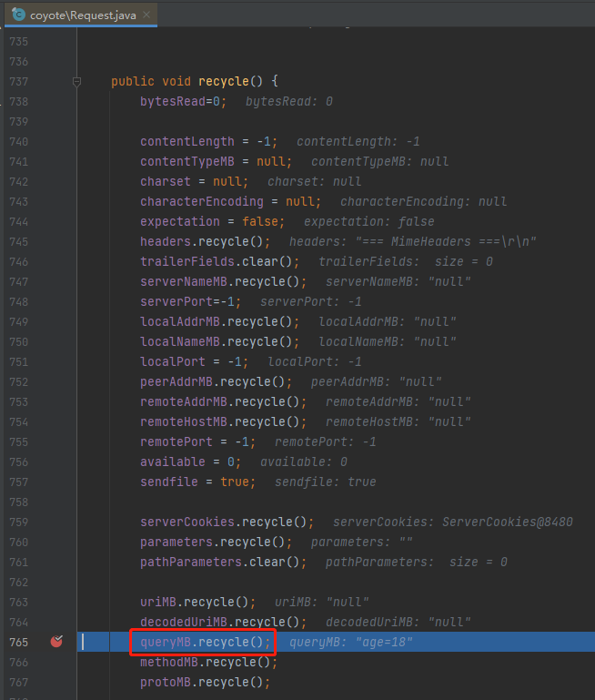Viewport: 595px width, 700px height.
Task: Click 'protoMB.recycle();' call
Action: click(206, 682)
